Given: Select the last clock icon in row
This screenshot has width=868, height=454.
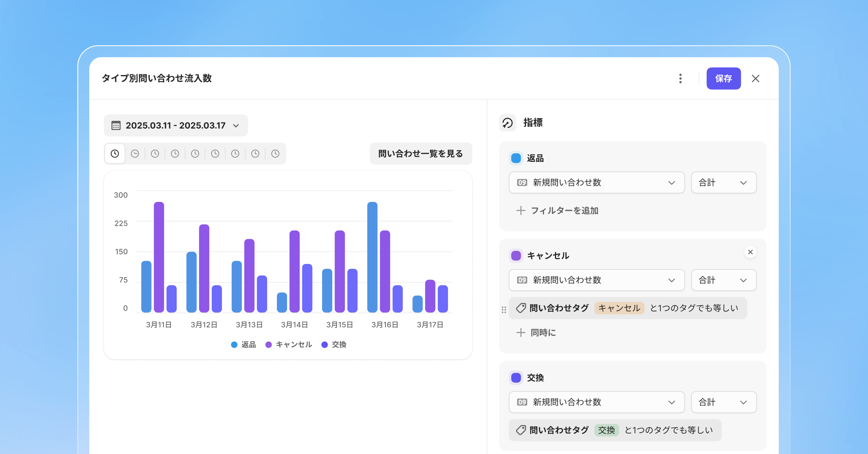Looking at the screenshot, I should [x=275, y=154].
